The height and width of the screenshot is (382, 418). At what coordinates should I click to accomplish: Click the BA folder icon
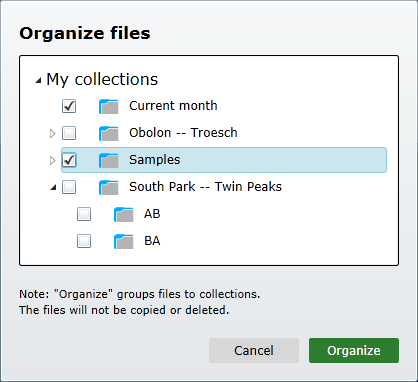[x=124, y=241]
